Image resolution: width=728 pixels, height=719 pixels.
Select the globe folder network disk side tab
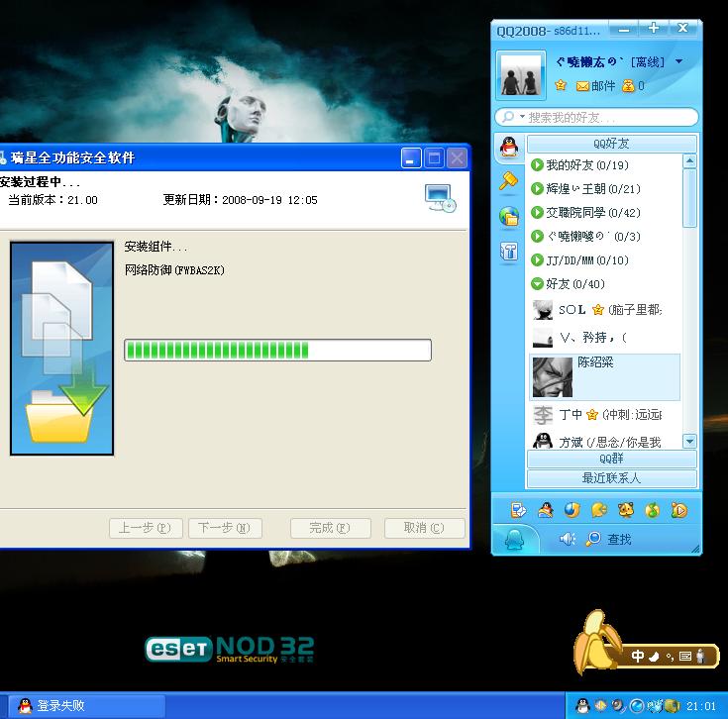click(x=509, y=216)
